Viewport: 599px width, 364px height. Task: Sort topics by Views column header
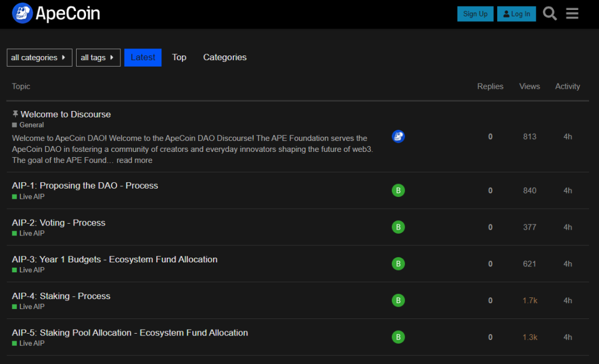529,86
